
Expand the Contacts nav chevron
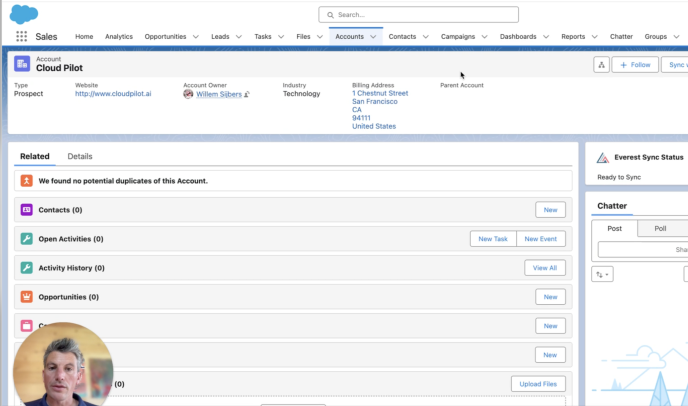pyautogui.click(x=426, y=37)
